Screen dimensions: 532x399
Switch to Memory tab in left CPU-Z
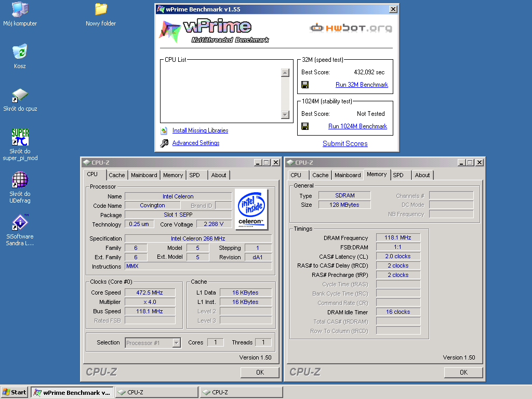[x=172, y=175]
